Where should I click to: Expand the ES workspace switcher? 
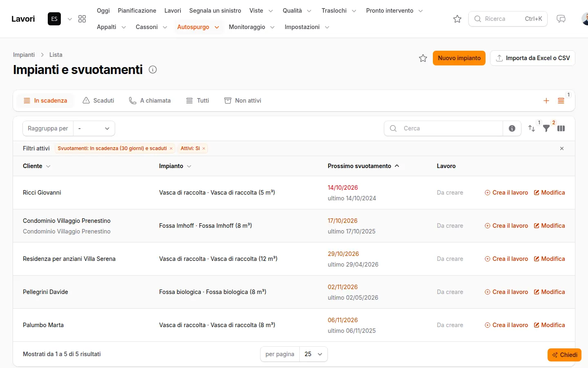click(x=70, y=19)
